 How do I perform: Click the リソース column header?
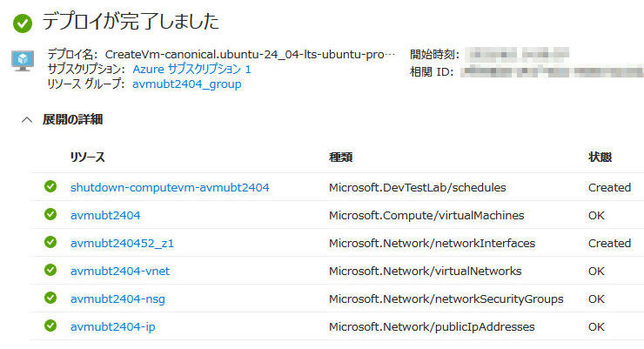click(x=87, y=158)
